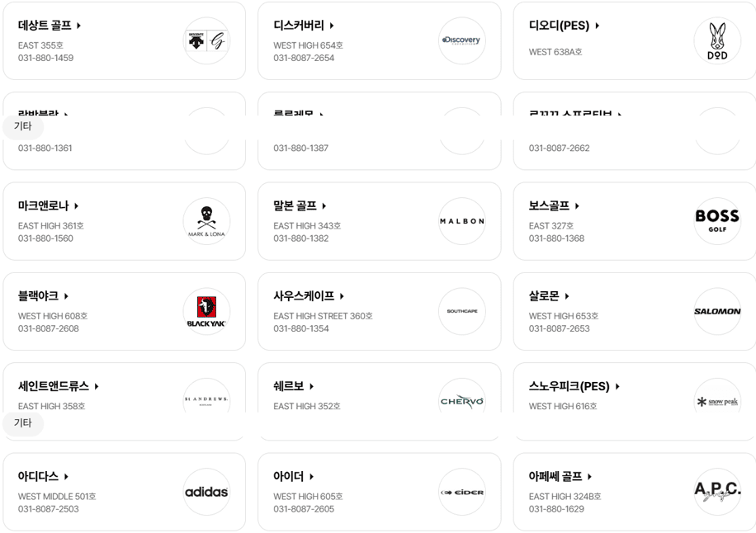
Task: Expand arrow next to 블랙야크
Action: pos(66,296)
